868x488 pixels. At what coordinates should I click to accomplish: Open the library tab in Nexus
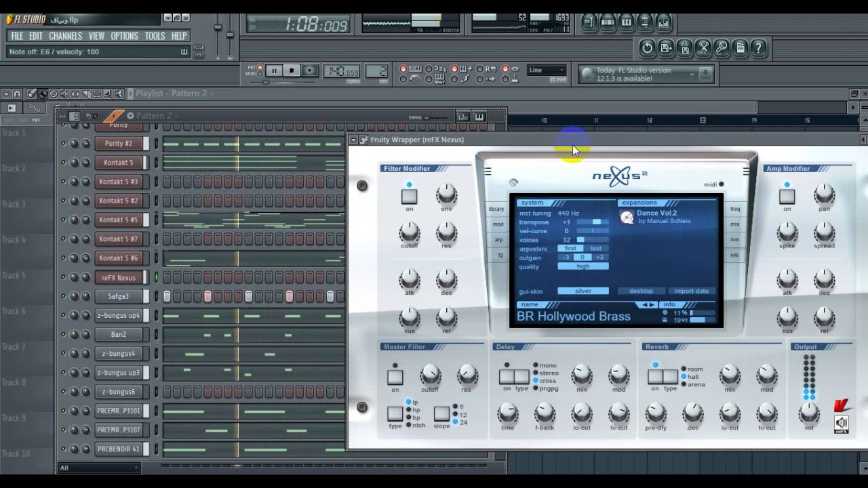[x=497, y=209]
